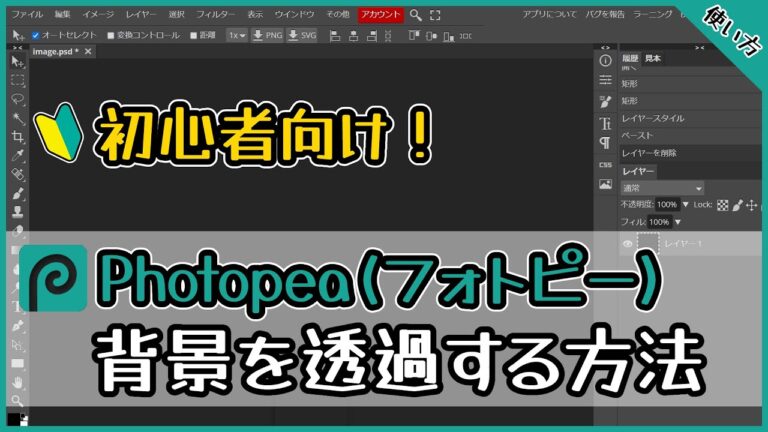
Task: Select the Clone Stamp tool
Action: tap(18, 212)
